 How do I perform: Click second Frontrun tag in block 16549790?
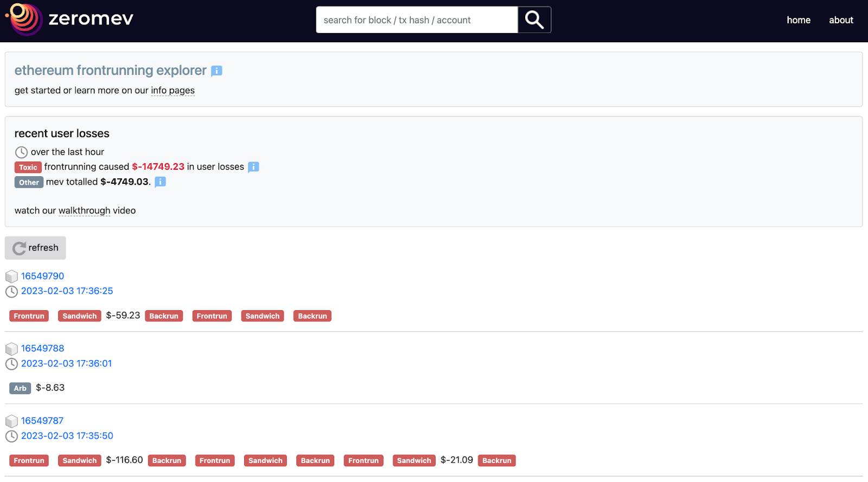pos(212,316)
